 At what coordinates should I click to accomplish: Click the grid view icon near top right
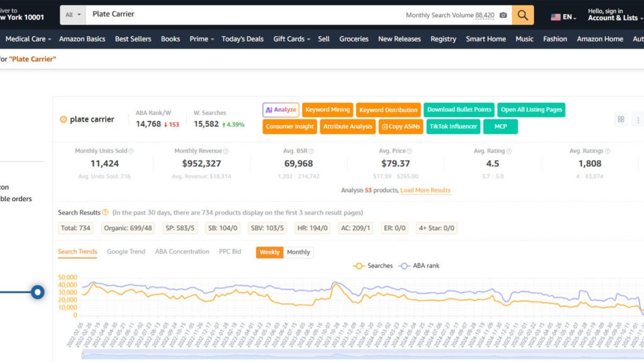coord(621,119)
